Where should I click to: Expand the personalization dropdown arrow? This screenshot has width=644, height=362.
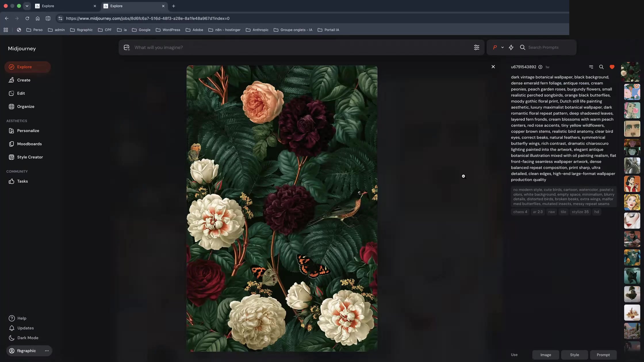tap(503, 47)
